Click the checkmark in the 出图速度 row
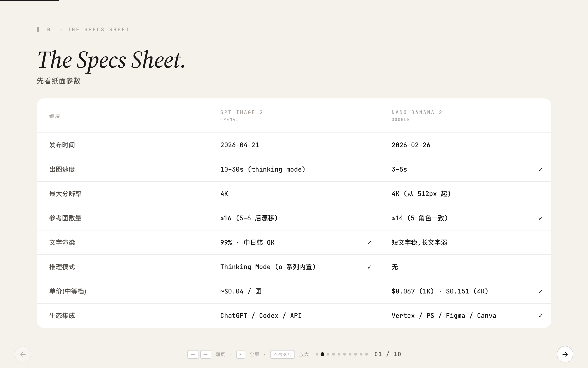 [540, 170]
